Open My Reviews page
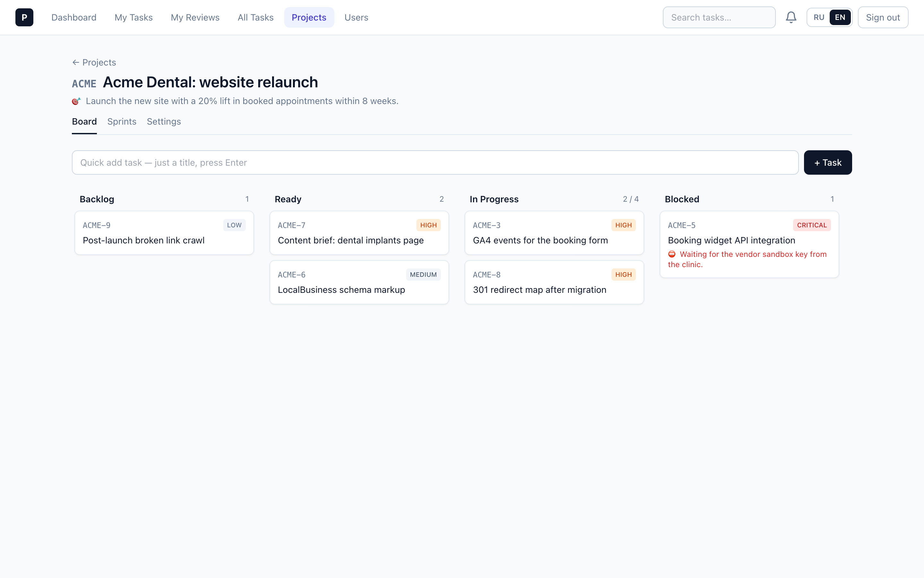Screen dimensions: 924x578 pos(195,17)
